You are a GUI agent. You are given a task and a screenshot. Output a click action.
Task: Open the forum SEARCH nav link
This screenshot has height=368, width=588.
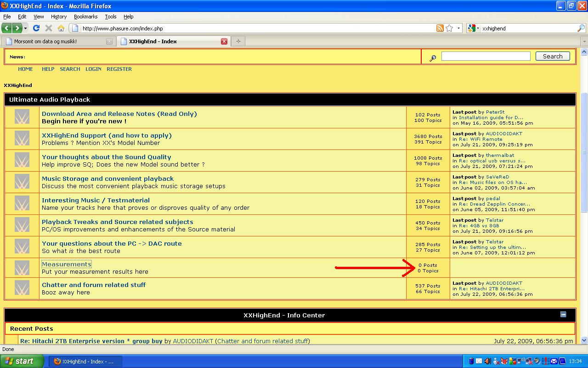tap(70, 69)
